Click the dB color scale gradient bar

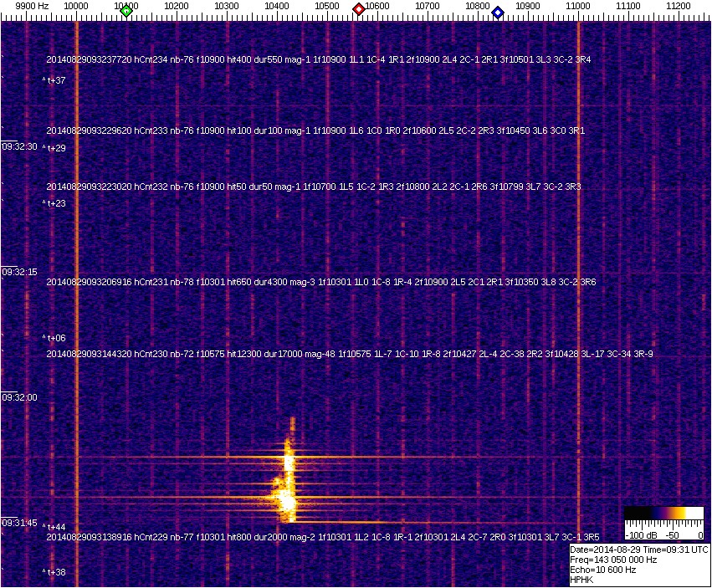click(663, 513)
